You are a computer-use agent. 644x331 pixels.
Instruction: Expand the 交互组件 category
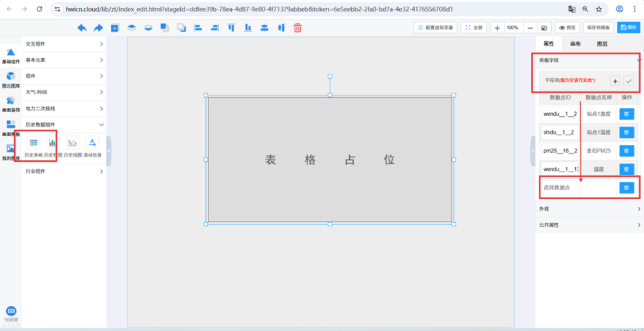coord(64,44)
